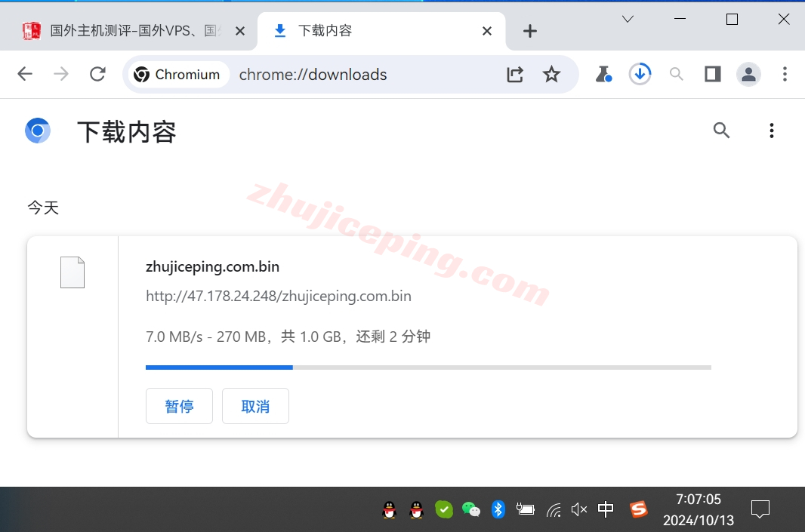Open WeChat from the system tray
The height and width of the screenshot is (532, 805).
pos(471,509)
